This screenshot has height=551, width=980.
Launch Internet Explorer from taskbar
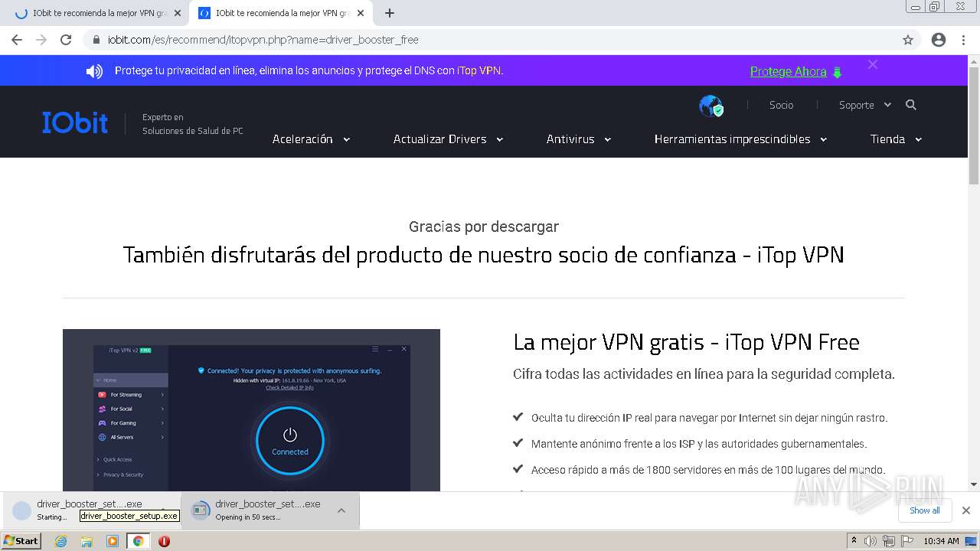click(61, 541)
